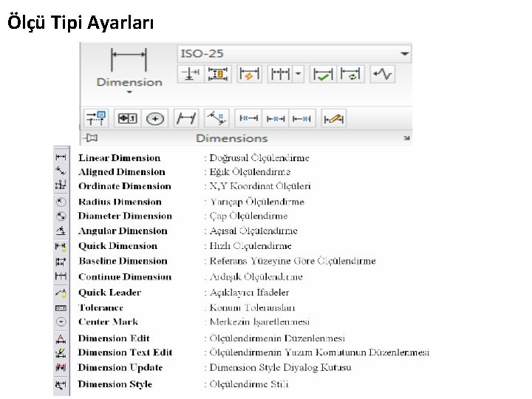Pin the Dimensions panel with pushpin
This screenshot has height=399, width=532.
(x=91, y=137)
